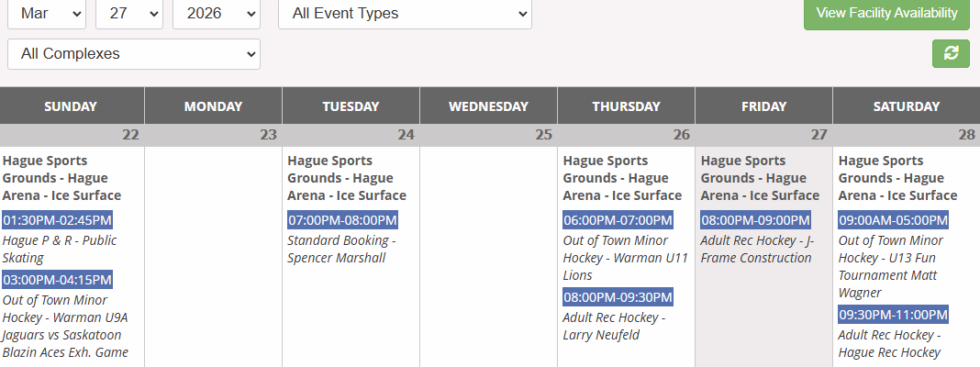Click the green refresh icon button

[x=951, y=53]
